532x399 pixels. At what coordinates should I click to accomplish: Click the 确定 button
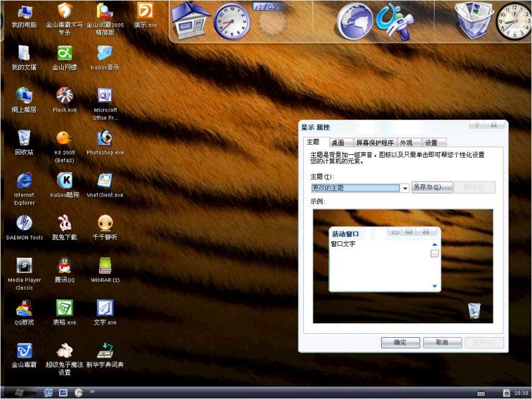(x=400, y=342)
